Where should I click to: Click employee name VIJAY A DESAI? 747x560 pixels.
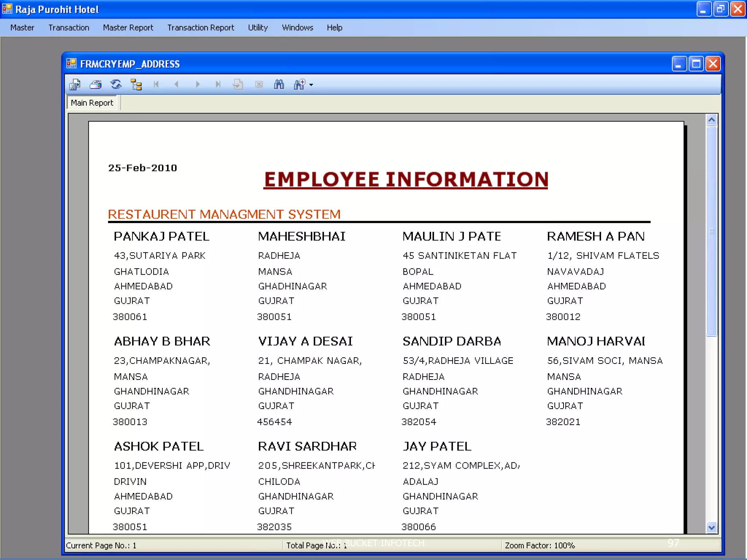(x=305, y=341)
